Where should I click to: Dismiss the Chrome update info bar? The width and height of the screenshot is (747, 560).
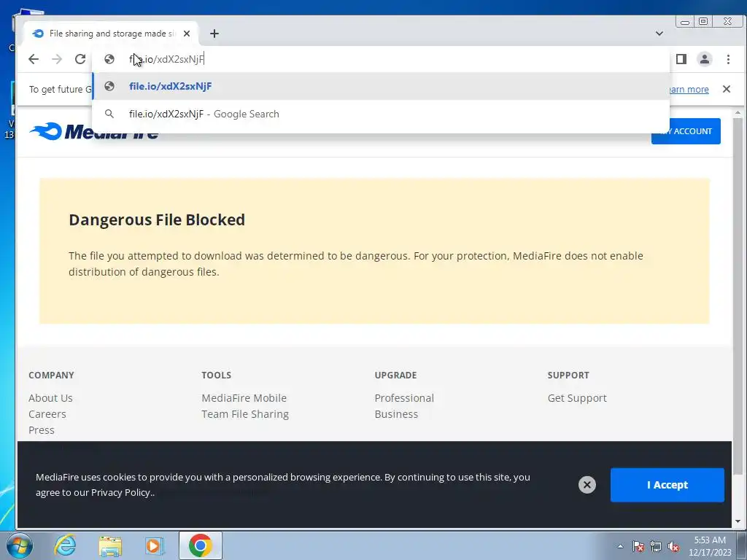tap(727, 89)
